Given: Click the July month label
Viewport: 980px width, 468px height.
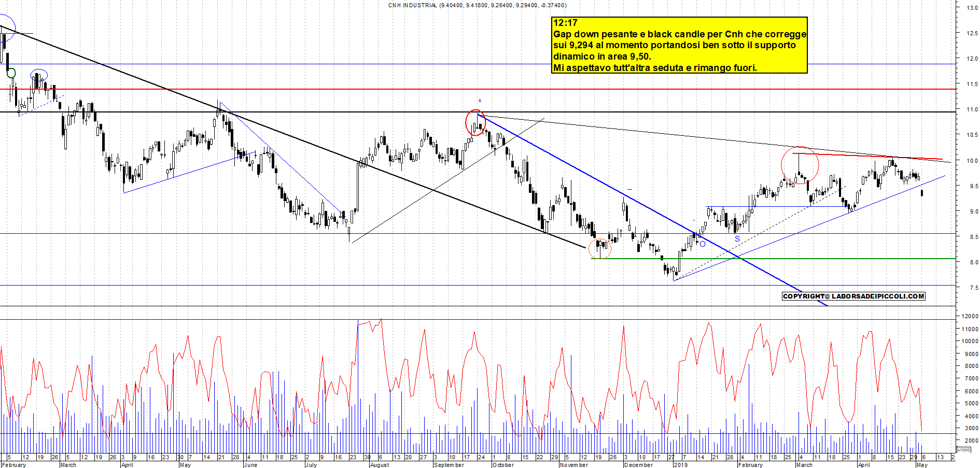Looking at the screenshot, I should tap(311, 465).
